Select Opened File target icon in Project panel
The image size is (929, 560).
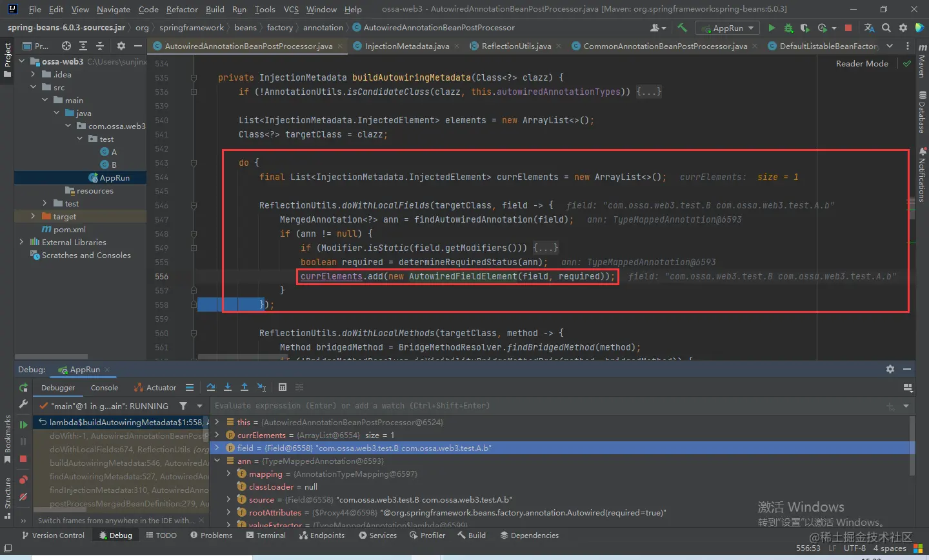pos(66,46)
